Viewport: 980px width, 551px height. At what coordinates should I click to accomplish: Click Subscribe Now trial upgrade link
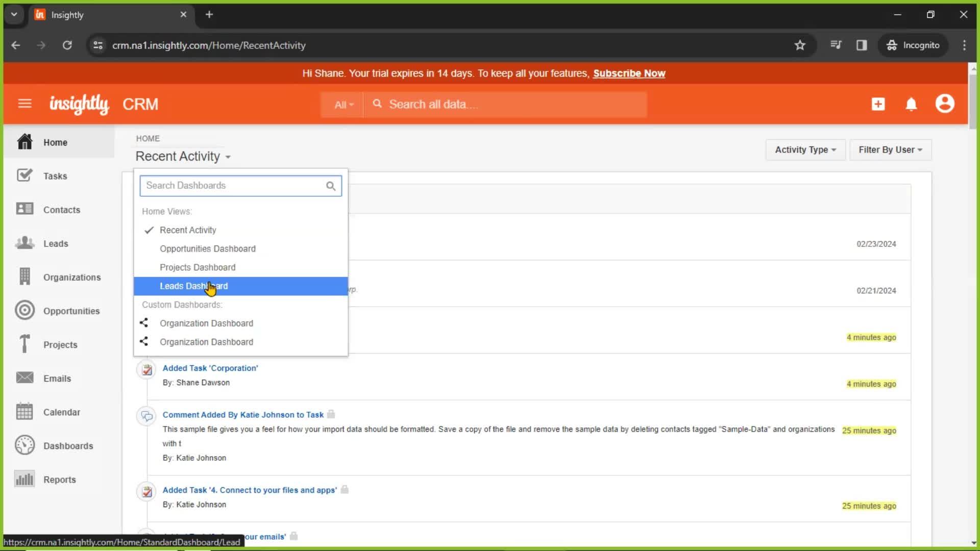coord(629,73)
